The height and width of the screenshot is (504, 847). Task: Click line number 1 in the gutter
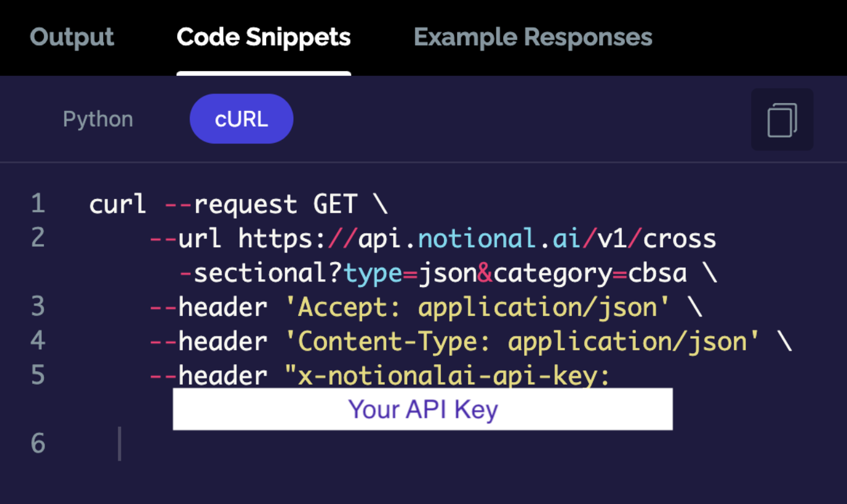point(38,204)
